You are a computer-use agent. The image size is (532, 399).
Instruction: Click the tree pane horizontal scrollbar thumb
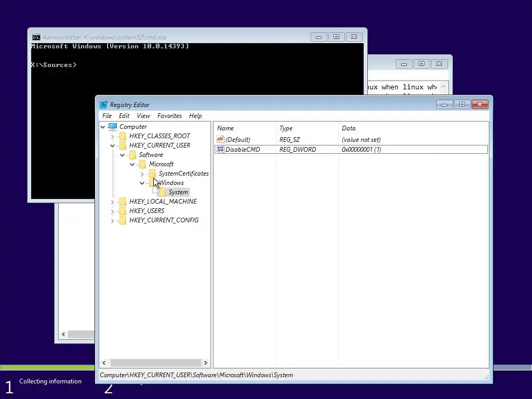click(x=155, y=363)
